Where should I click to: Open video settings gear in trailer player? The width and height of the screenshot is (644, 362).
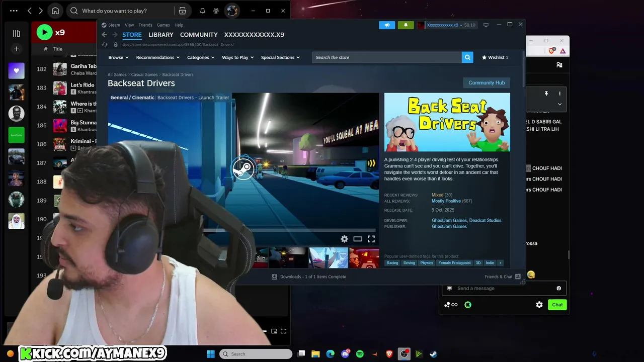pos(344,239)
